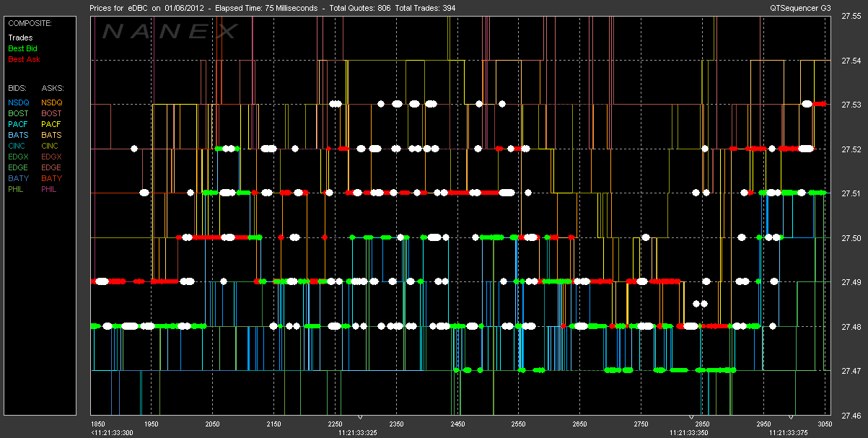The width and height of the screenshot is (868, 438).
Task: Click the EDGX bids legend entry
Action: tap(19, 157)
